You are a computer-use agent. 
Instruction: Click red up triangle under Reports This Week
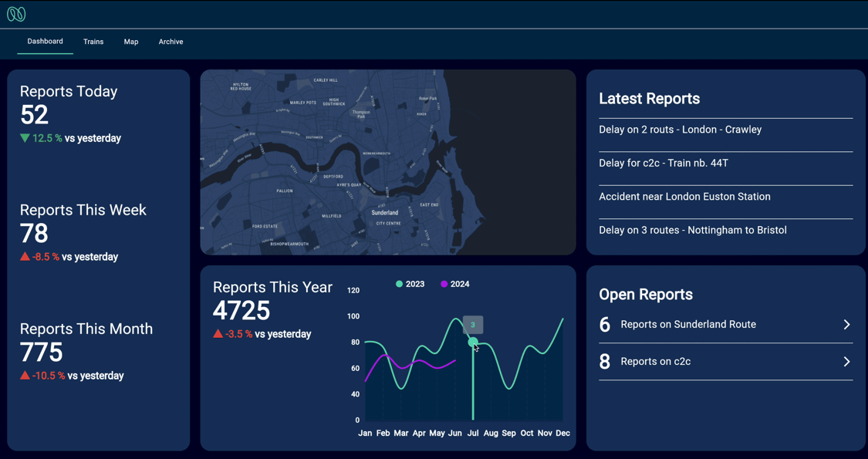(25, 257)
